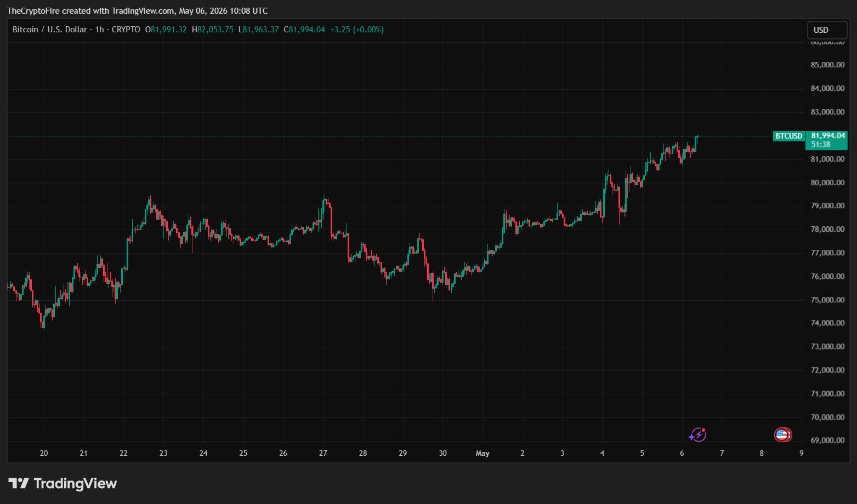Click the US flag economic event icon
Screen dimensions: 857x504
click(x=783, y=435)
